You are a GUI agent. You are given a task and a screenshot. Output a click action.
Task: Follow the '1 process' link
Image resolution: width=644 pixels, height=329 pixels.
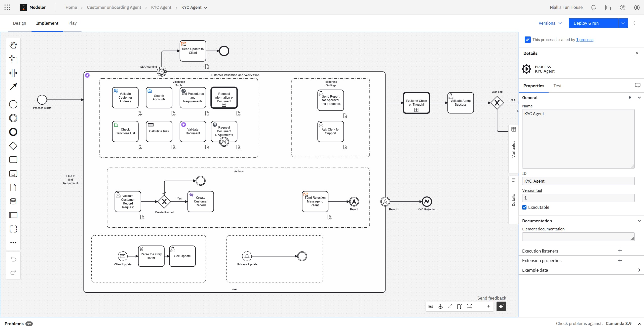[x=584, y=40]
